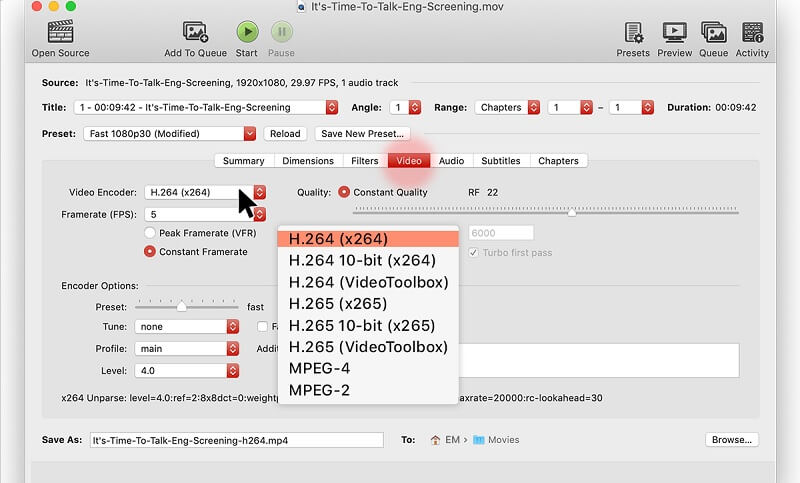Image resolution: width=800 pixels, height=483 pixels.
Task: Open the Presets panel icon
Action: coord(633,32)
